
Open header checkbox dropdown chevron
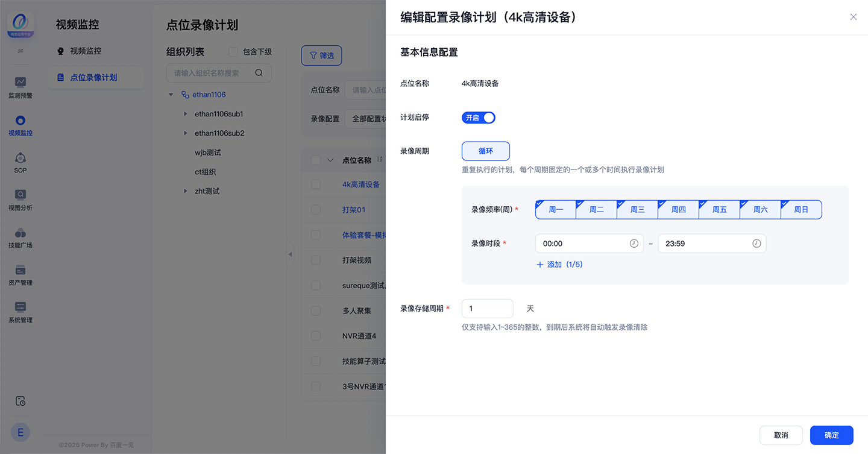tap(330, 160)
